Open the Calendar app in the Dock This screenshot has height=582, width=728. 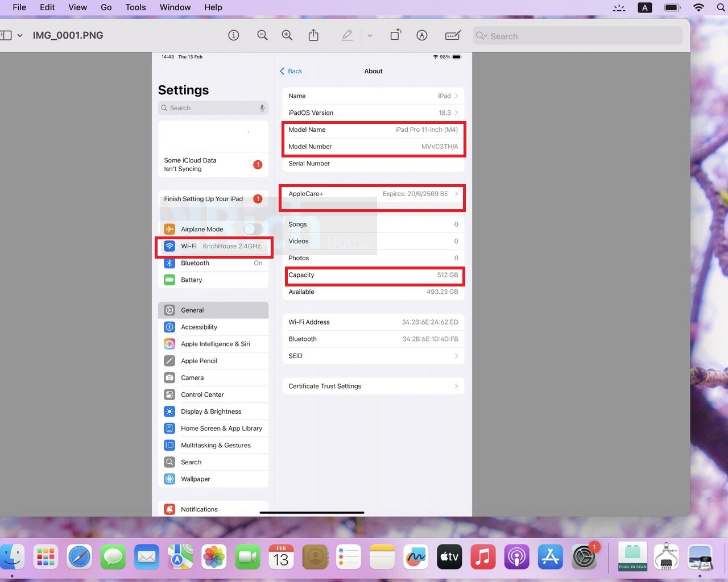tap(281, 557)
